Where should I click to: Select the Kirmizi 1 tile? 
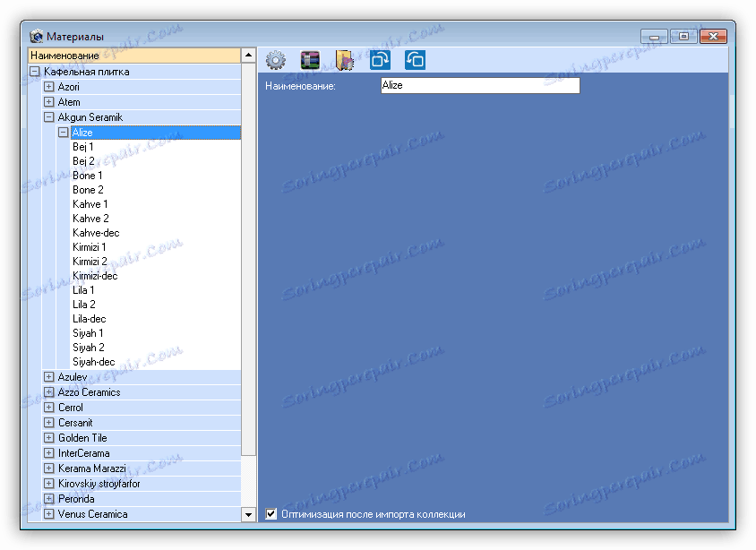click(x=90, y=247)
